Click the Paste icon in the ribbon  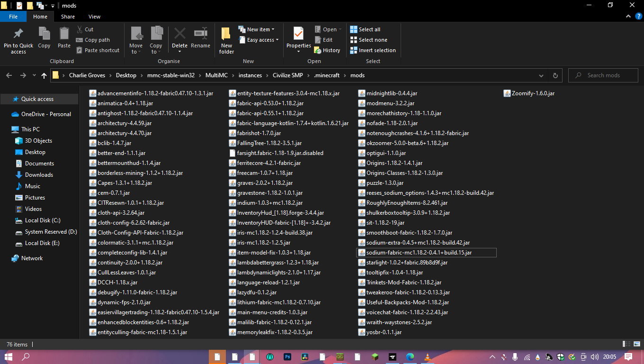click(x=64, y=34)
